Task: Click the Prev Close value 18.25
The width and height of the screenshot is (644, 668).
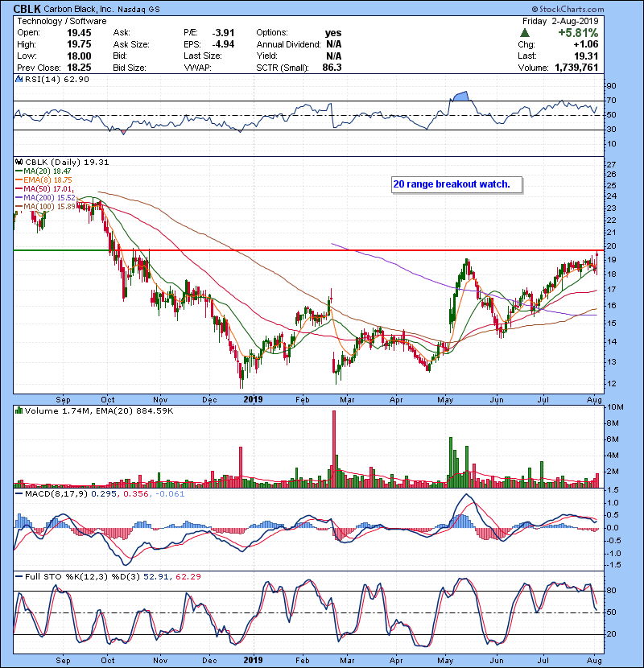Action: pyautogui.click(x=79, y=68)
